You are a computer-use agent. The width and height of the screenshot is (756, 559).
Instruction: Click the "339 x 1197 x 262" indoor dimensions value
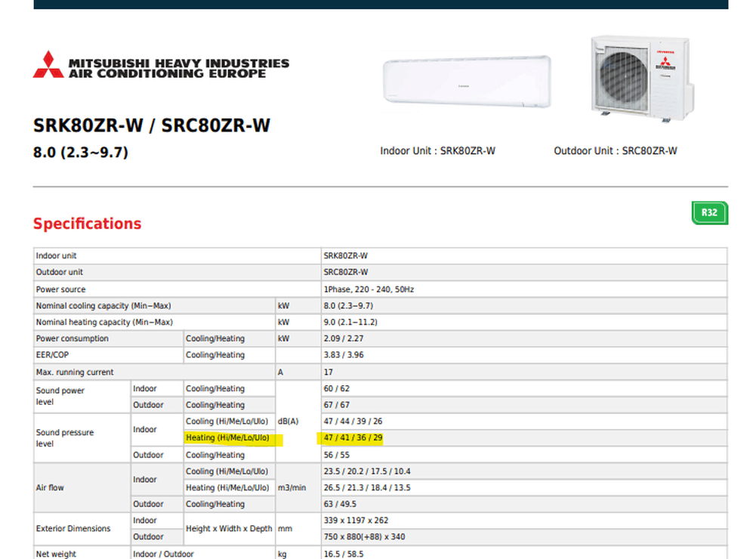(x=356, y=521)
